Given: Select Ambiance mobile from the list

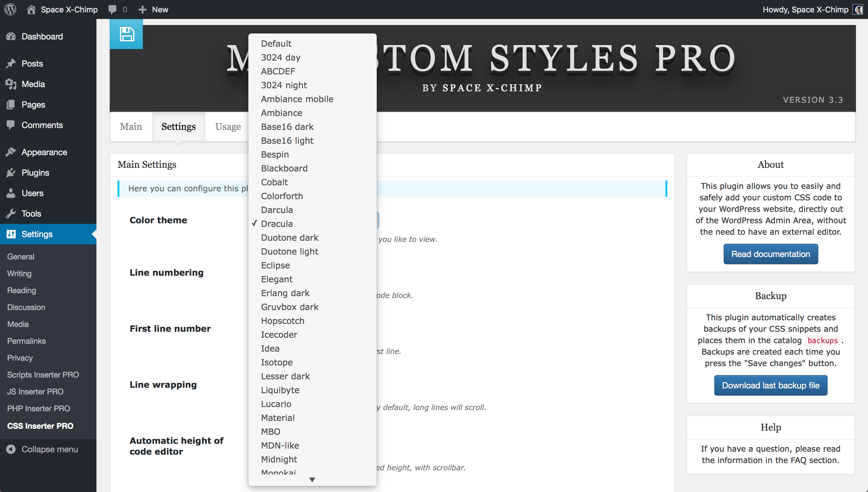Looking at the screenshot, I should pos(312,99).
